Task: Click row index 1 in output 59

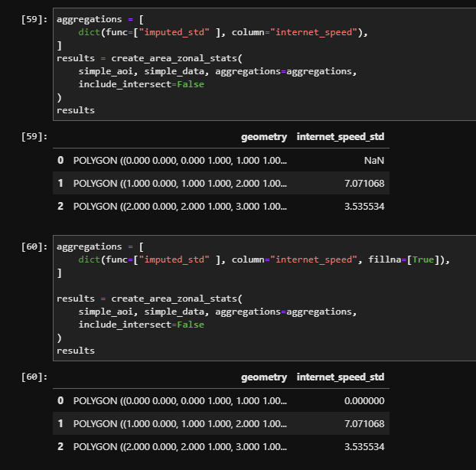Action: coord(60,184)
